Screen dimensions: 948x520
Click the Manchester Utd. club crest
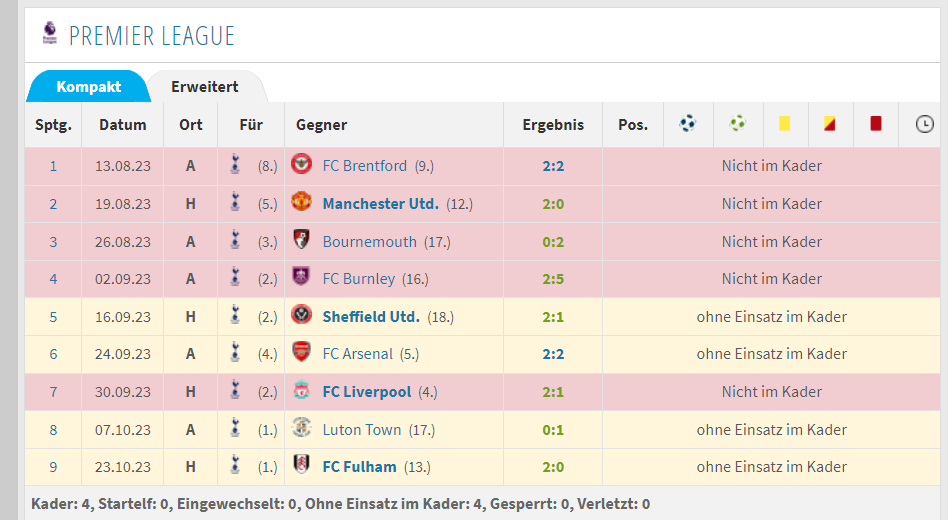301,202
